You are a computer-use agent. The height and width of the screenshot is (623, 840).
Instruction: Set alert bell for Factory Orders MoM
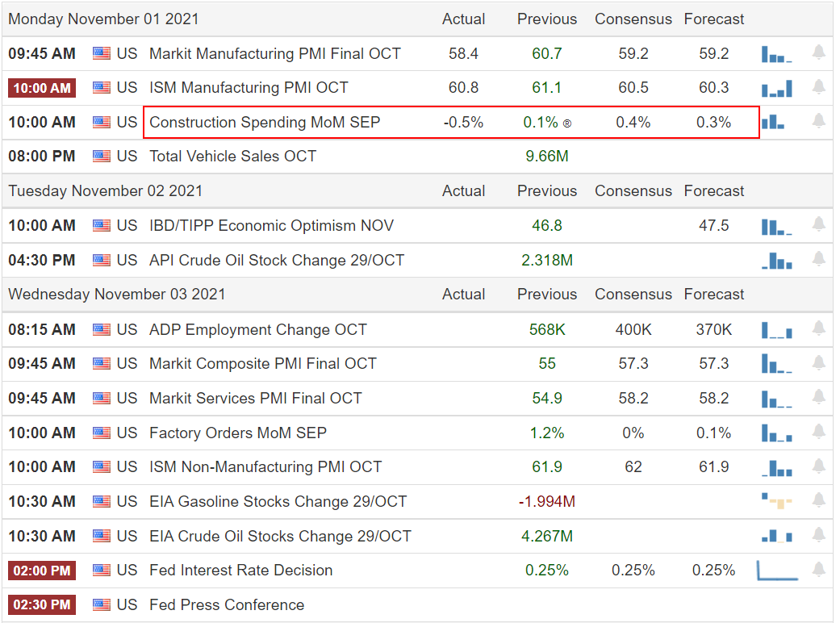click(818, 433)
